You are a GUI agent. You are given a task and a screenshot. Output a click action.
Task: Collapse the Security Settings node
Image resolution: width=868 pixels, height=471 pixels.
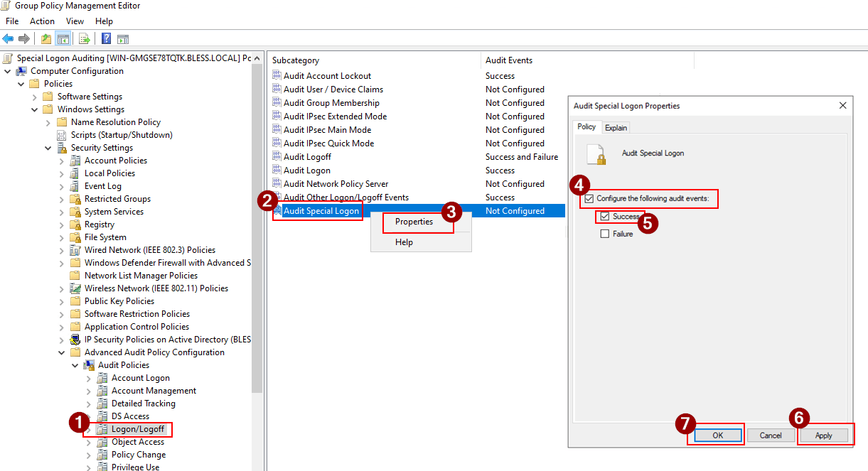click(48, 148)
